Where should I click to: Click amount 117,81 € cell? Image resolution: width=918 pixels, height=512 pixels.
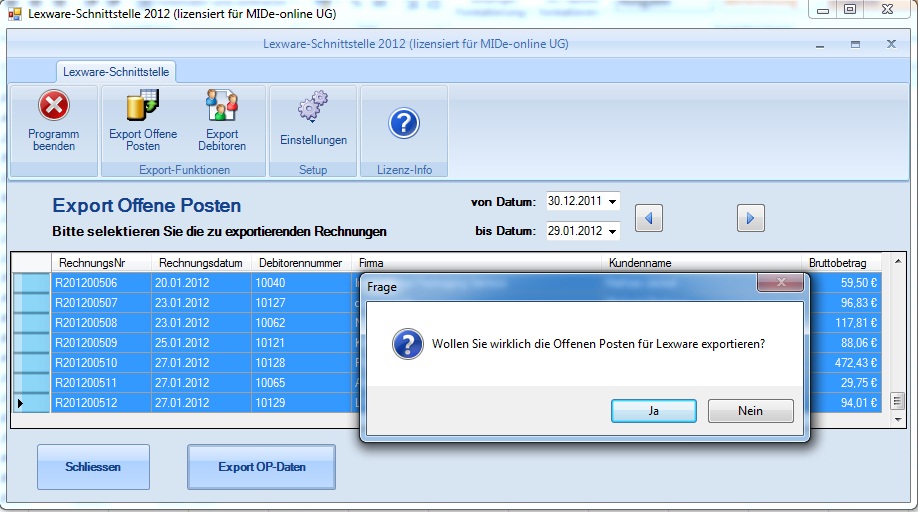pos(845,322)
